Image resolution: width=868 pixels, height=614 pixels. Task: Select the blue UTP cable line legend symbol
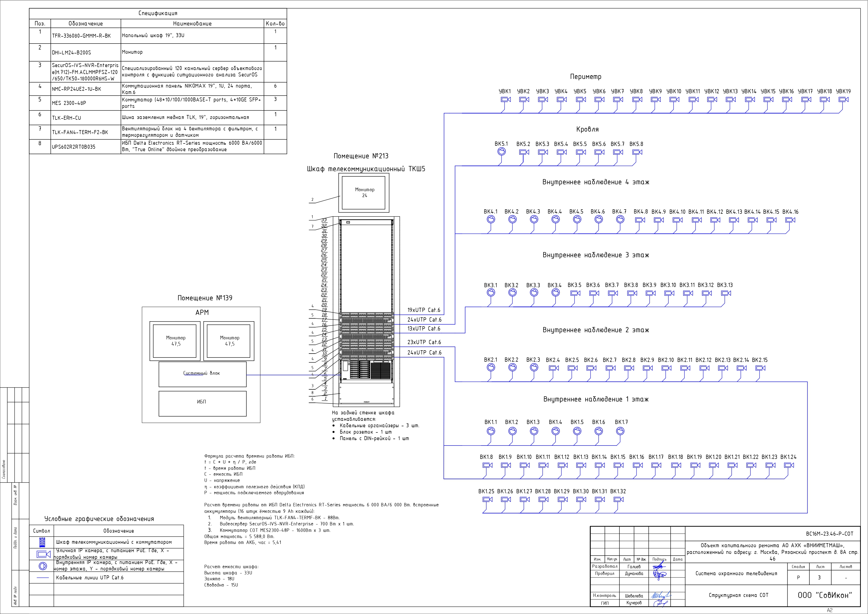pos(43,578)
